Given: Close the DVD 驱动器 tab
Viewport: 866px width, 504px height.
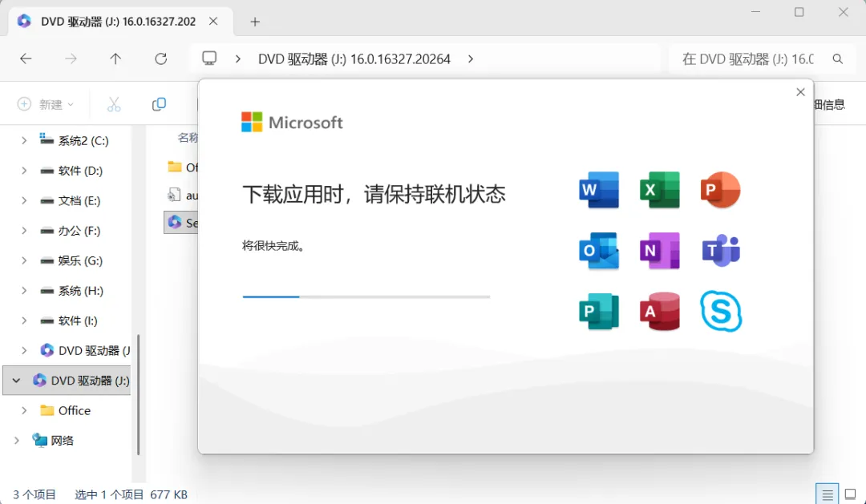Looking at the screenshot, I should (x=214, y=22).
